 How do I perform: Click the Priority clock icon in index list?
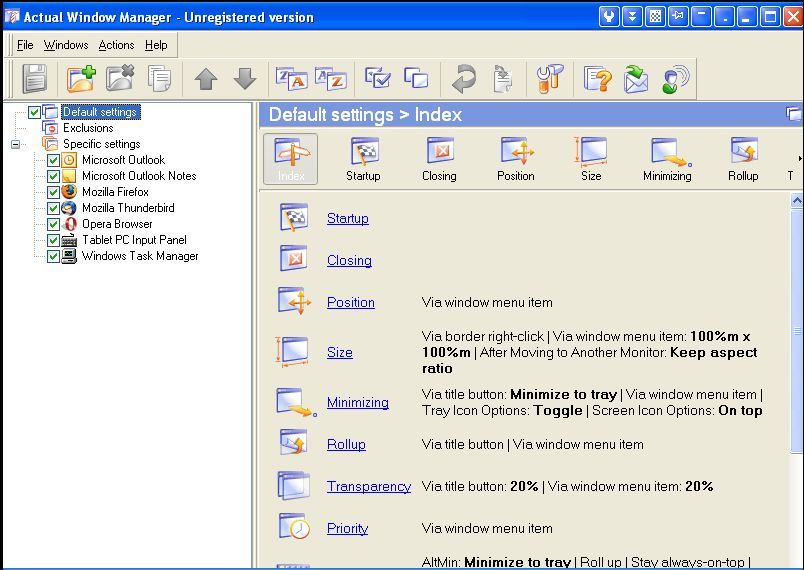pyautogui.click(x=294, y=526)
